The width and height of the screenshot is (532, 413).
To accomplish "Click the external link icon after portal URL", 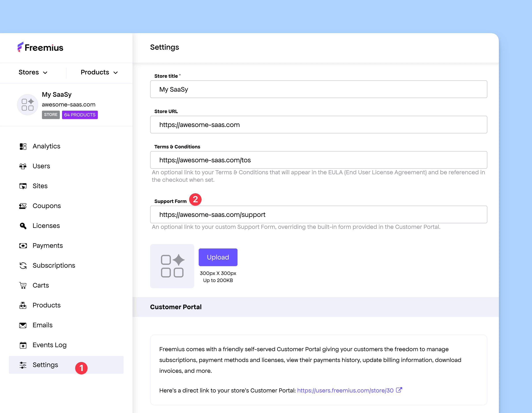I will (x=399, y=390).
